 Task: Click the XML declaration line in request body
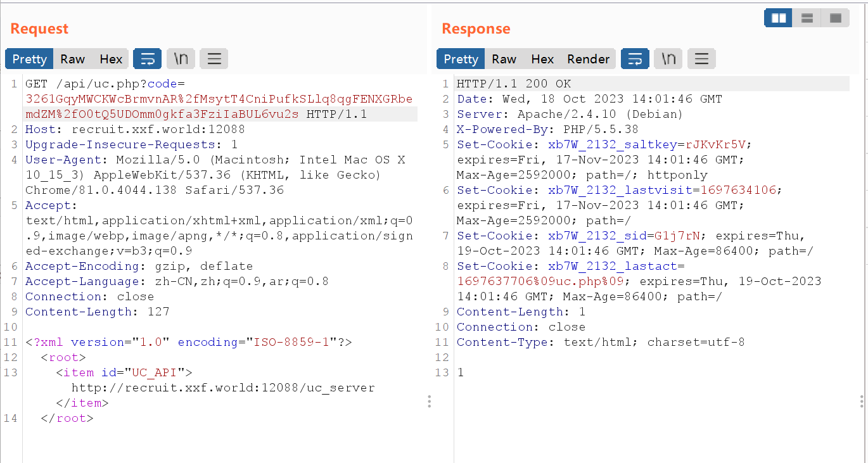pos(188,342)
